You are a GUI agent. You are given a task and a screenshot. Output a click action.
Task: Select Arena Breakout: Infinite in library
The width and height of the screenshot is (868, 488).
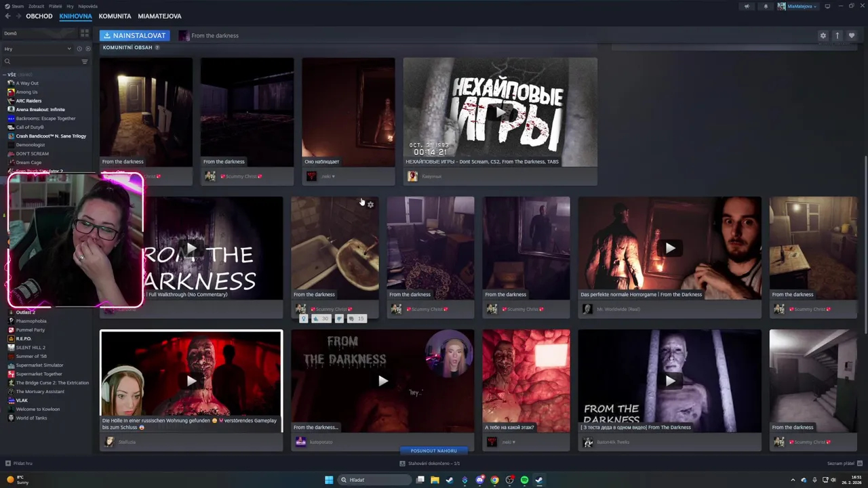41,110
